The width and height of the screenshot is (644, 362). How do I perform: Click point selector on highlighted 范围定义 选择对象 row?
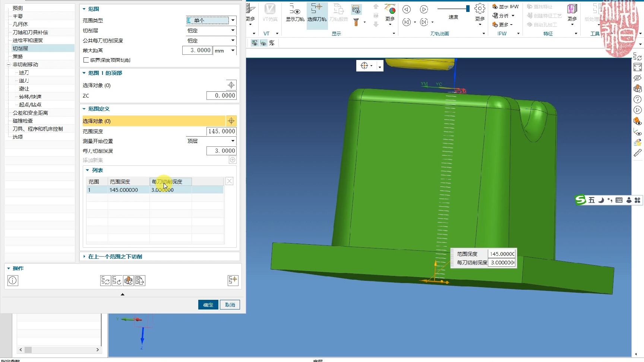pos(231,121)
